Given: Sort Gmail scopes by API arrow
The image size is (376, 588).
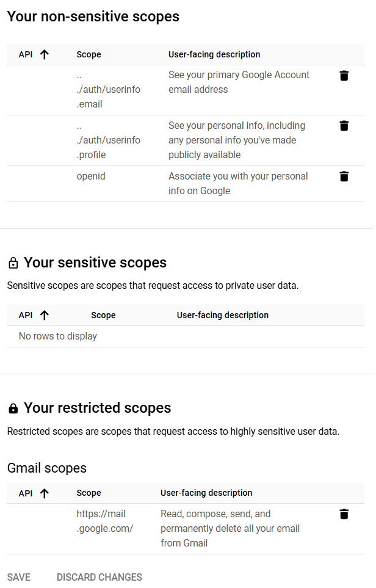Looking at the screenshot, I should [44, 493].
